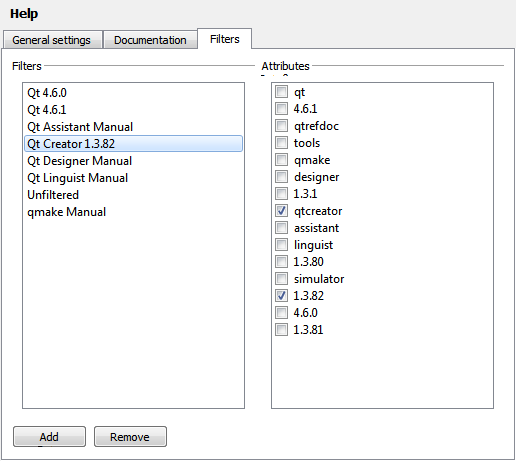Open the Documentation tab
Screen dimensions: 516x461
click(150, 40)
